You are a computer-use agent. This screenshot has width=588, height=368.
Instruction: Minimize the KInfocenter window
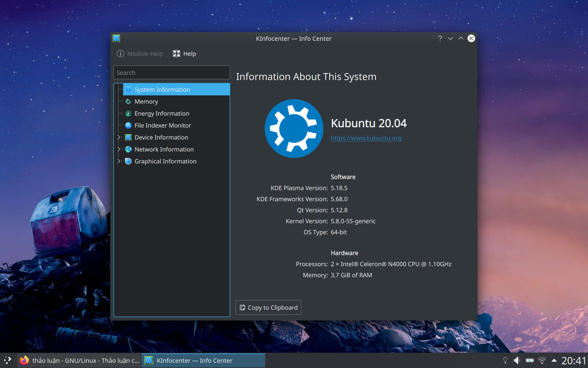[450, 38]
